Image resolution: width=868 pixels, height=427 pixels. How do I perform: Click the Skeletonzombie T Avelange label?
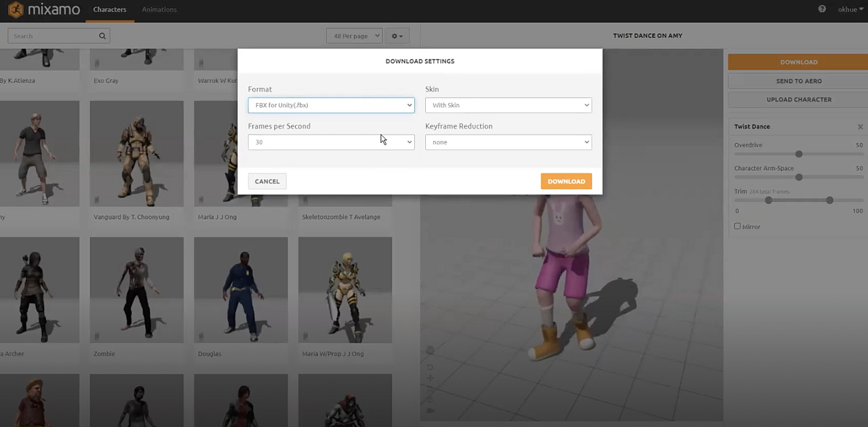[x=340, y=217]
